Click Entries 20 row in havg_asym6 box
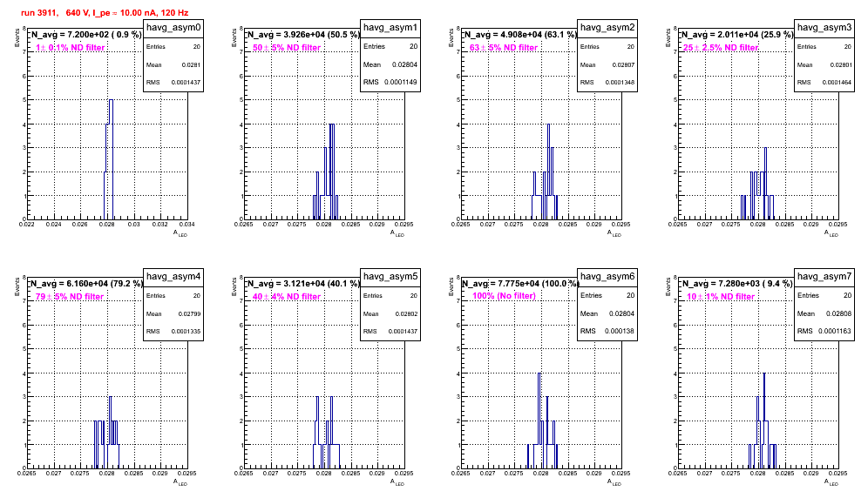The width and height of the screenshot is (868, 498). pos(607,295)
